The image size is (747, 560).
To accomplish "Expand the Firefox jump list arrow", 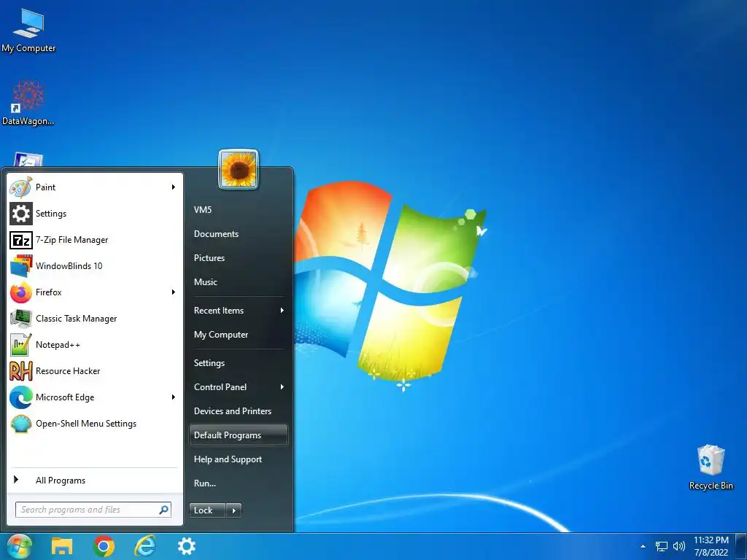I will coord(174,292).
